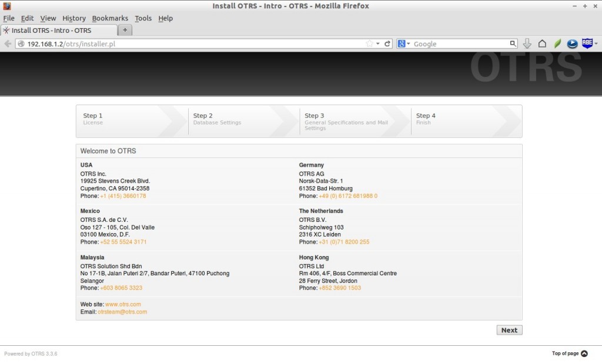Click the search magnifier icon in search box
This screenshot has height=364, width=602.
tap(513, 44)
